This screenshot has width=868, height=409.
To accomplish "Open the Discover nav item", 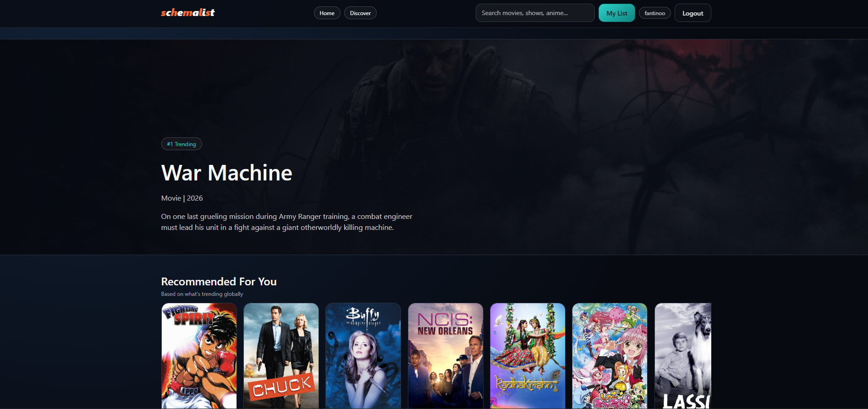I will pyautogui.click(x=360, y=13).
